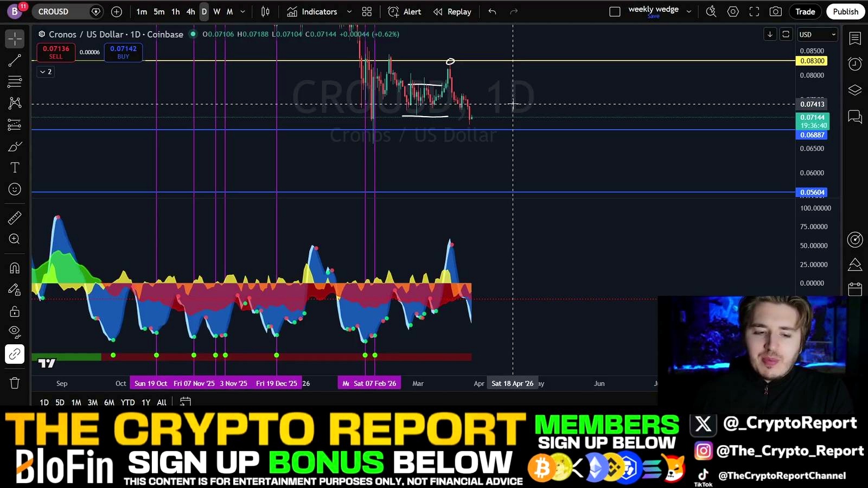Select the crosshair cursor tool
Viewport: 868px width, 488px height.
(x=15, y=38)
